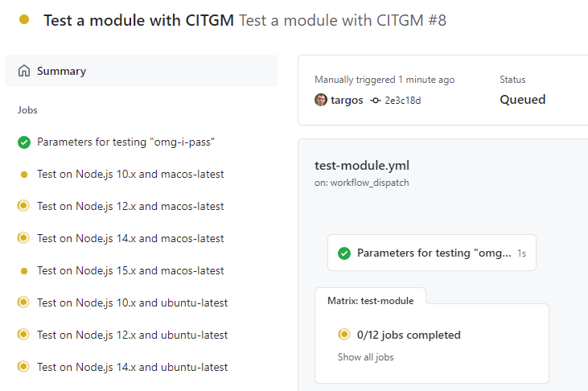Click targos user avatar

[x=321, y=101]
